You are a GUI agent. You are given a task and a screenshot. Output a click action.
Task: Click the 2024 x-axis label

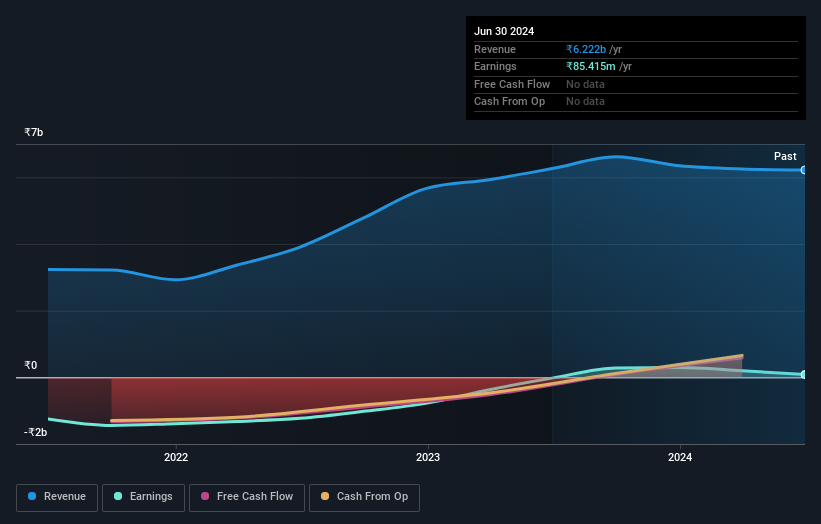pyautogui.click(x=680, y=457)
